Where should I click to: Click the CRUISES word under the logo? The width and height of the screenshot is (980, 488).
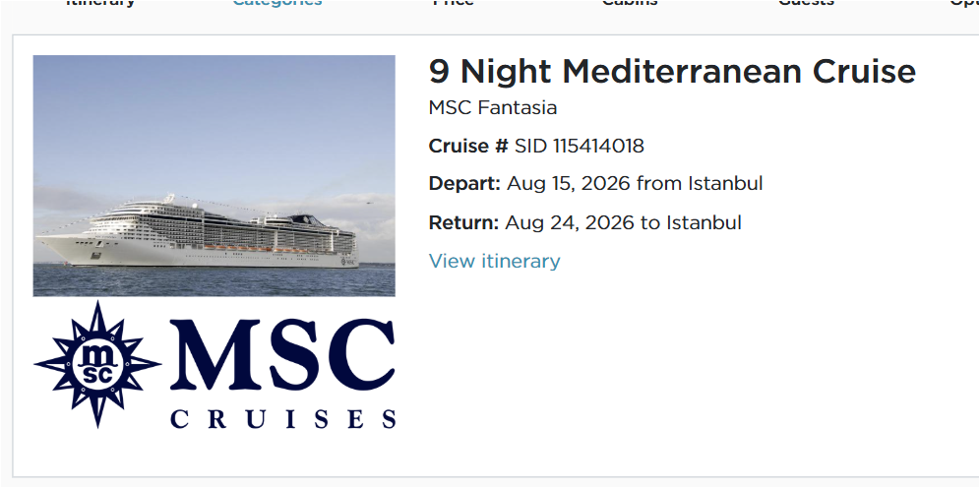pyautogui.click(x=282, y=419)
